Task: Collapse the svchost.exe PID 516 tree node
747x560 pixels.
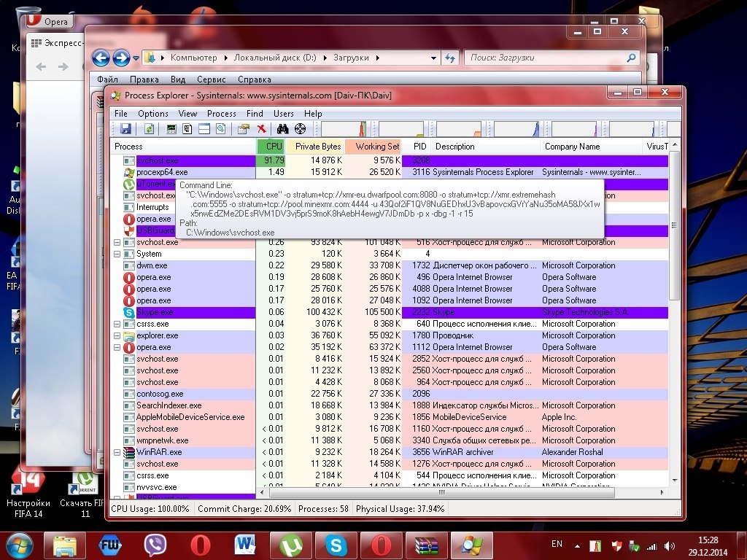Action: coord(117,242)
